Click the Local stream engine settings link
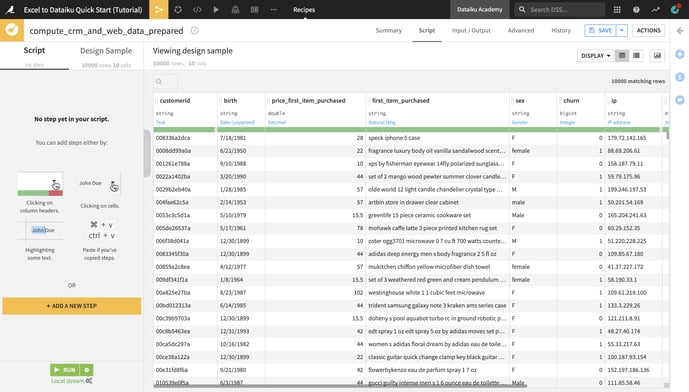Viewport: 689px width, 392px height. point(72,381)
